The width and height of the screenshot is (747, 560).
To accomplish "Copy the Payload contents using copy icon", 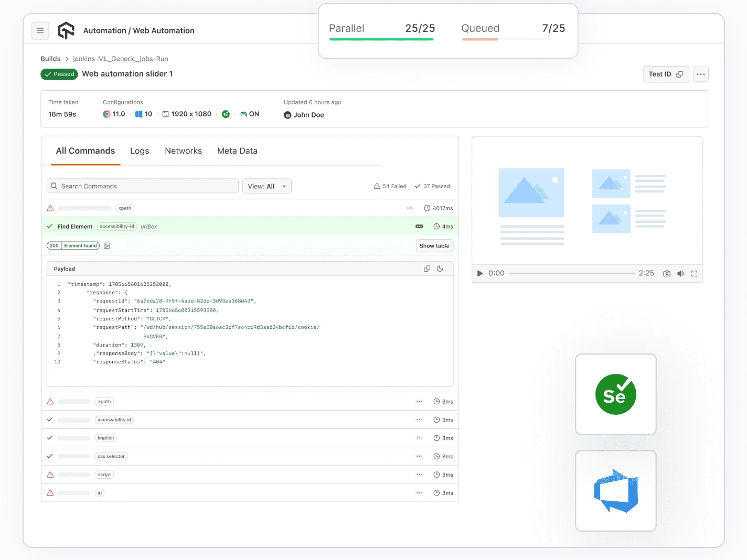I will 426,268.
